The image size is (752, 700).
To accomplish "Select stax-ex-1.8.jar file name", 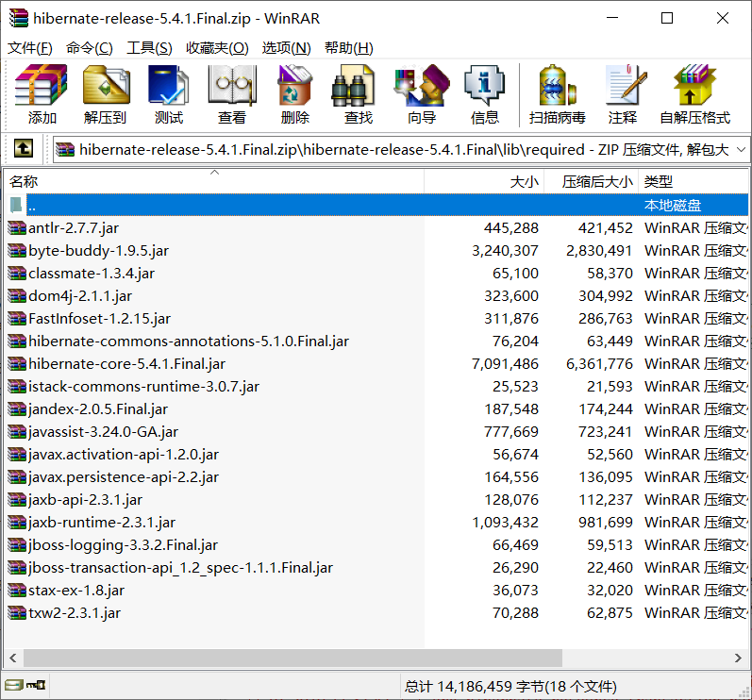I will 76,591.
